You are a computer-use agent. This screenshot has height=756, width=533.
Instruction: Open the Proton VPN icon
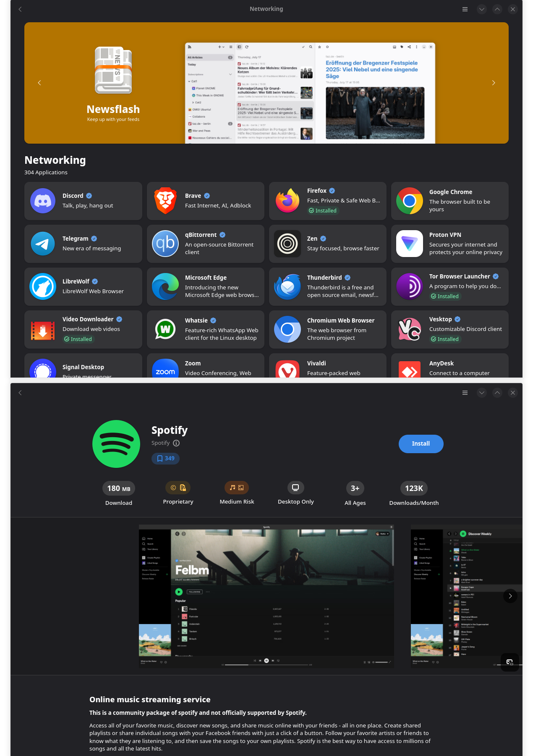tap(410, 244)
